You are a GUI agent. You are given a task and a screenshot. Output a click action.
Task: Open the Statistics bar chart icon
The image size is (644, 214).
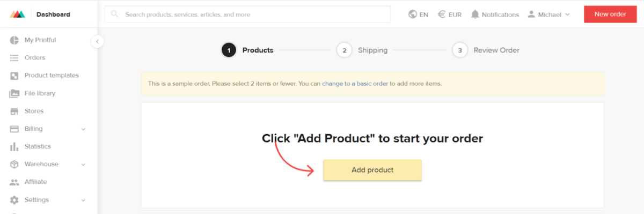pyautogui.click(x=14, y=146)
